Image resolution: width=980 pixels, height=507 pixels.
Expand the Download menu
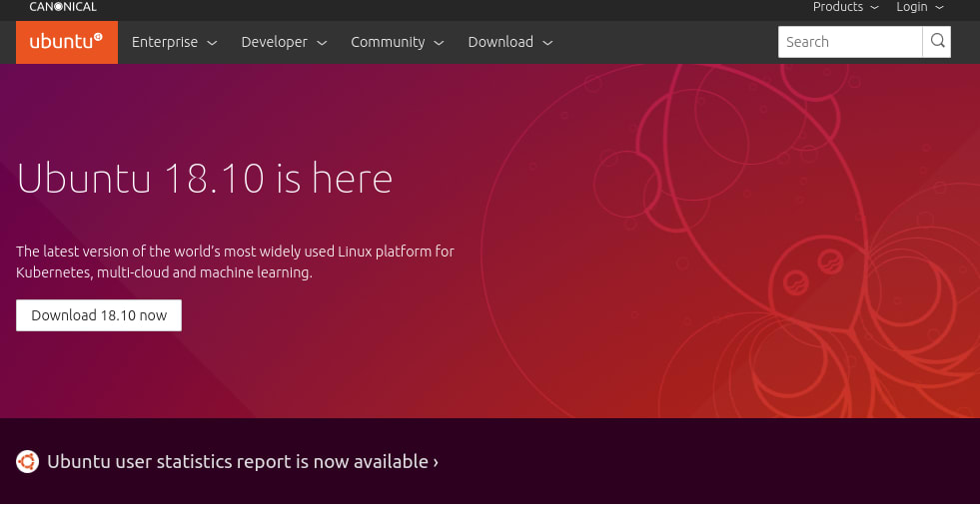(x=510, y=42)
